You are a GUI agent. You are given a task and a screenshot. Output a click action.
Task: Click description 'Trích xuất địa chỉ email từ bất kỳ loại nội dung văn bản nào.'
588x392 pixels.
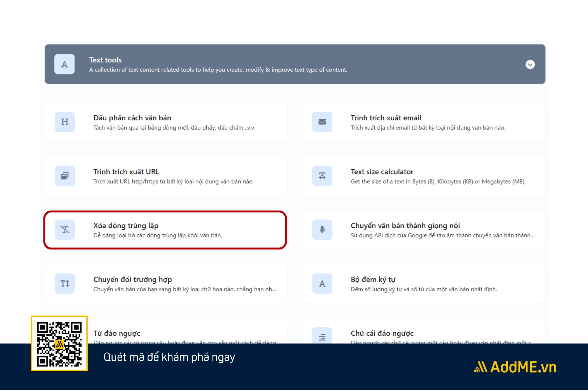pyautogui.click(x=428, y=128)
